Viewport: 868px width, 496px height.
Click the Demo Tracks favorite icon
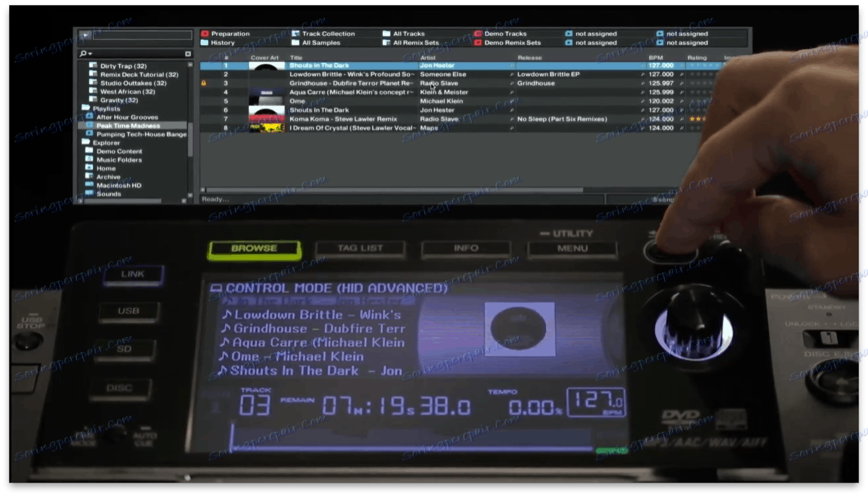(478, 34)
